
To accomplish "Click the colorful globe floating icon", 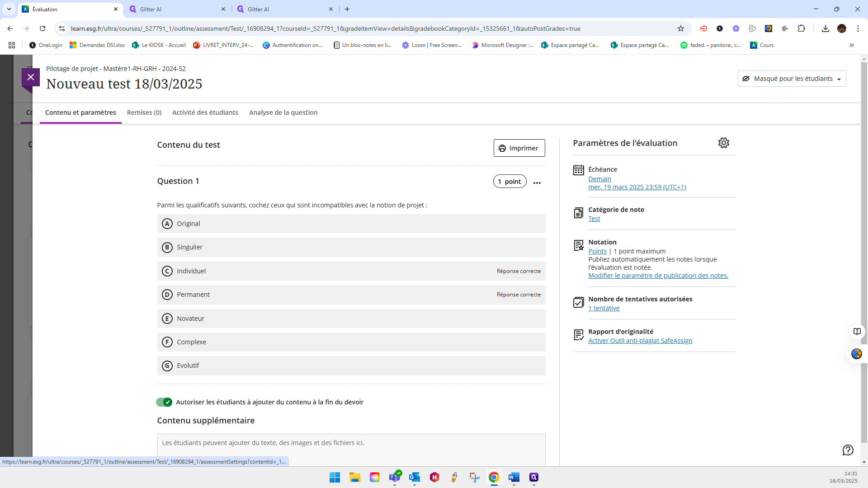I will pyautogui.click(x=856, y=354).
